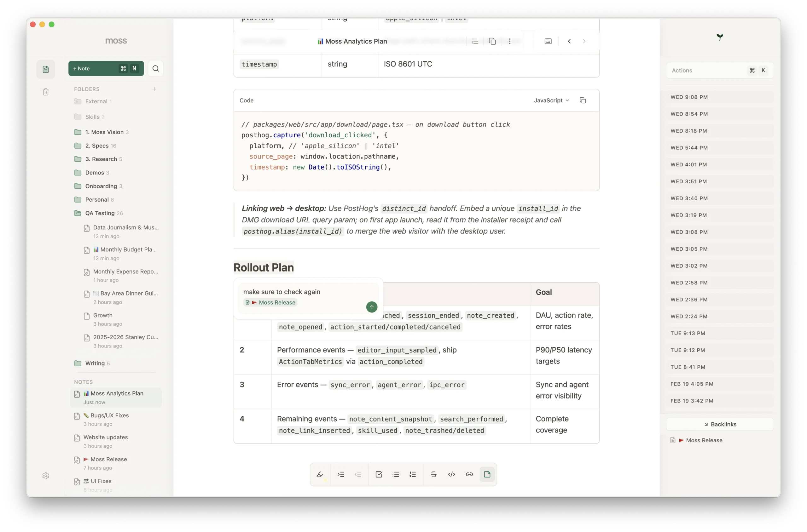Submit the comment with the green arrow button

[x=372, y=307]
